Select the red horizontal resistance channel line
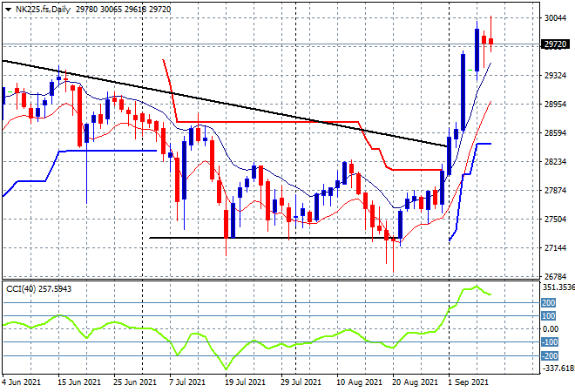Screen dimensions: 575x392 (x=267, y=122)
